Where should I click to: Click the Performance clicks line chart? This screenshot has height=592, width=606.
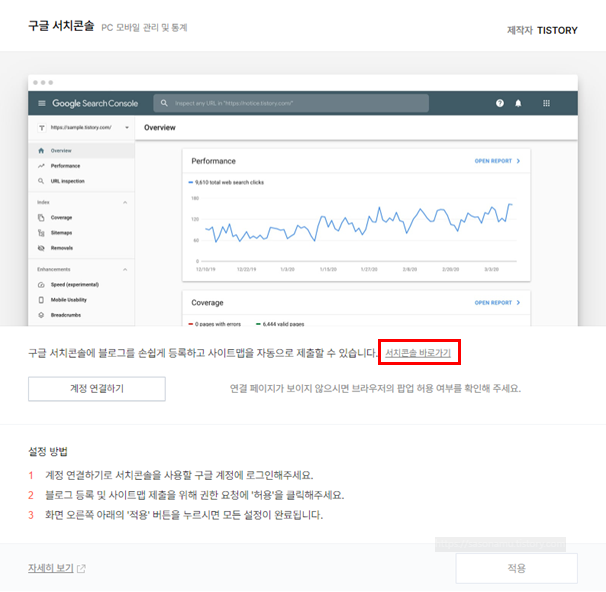tap(359, 223)
